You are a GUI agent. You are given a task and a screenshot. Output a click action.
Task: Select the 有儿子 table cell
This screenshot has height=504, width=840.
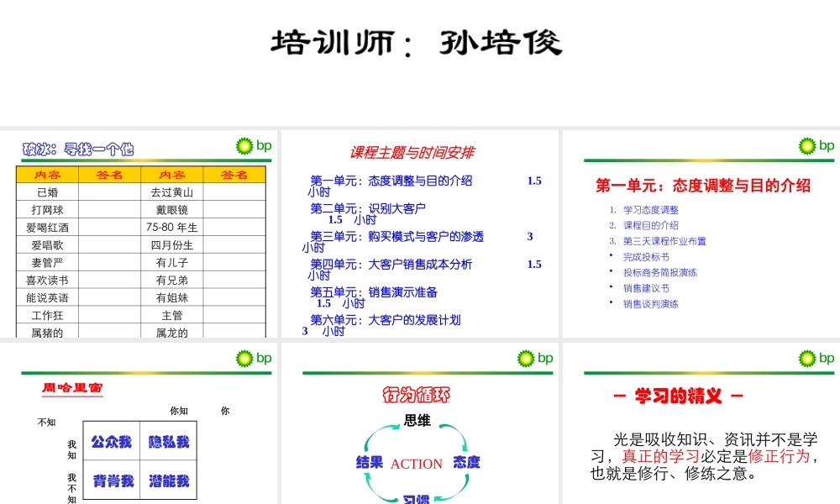point(172,262)
